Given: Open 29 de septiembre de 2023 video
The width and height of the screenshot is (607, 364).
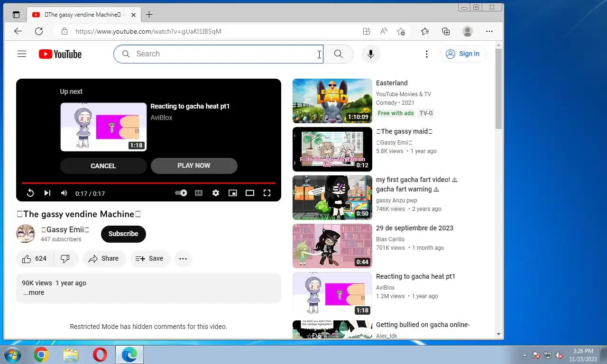Looking at the screenshot, I should [414, 228].
